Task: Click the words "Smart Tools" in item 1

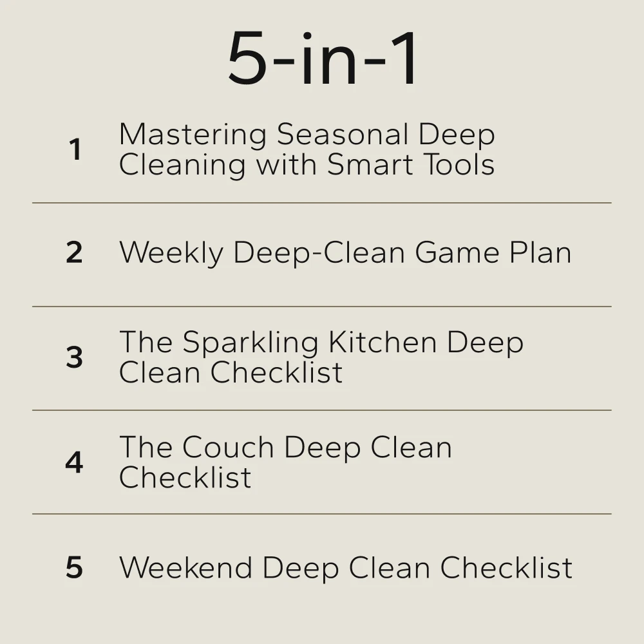Action: coord(411,165)
